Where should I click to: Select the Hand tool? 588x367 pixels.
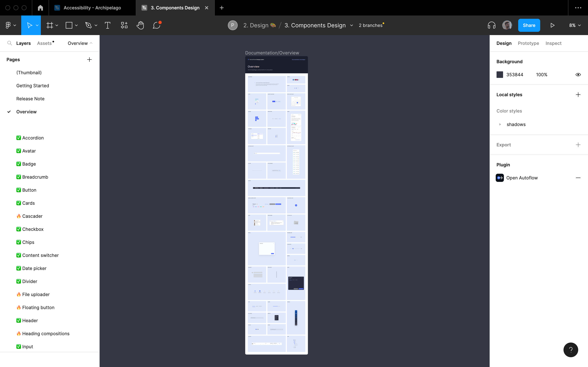click(140, 25)
